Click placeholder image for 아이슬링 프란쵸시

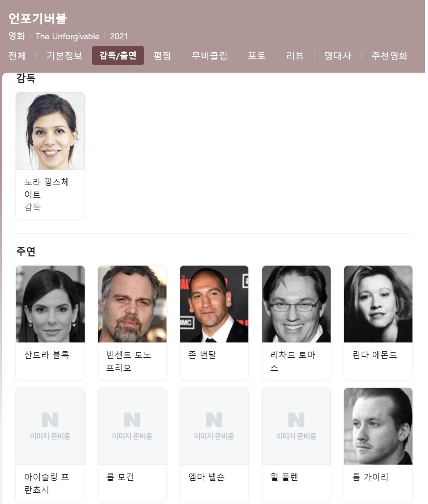[x=50, y=426]
